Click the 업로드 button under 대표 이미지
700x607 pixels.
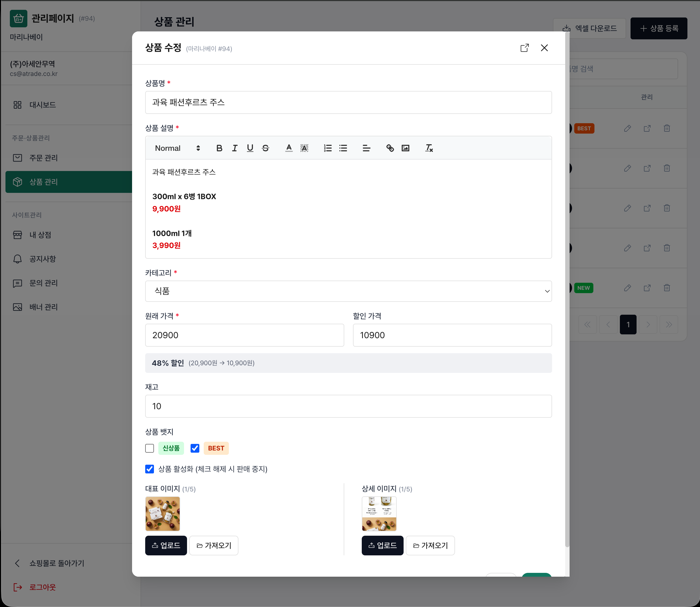click(166, 545)
